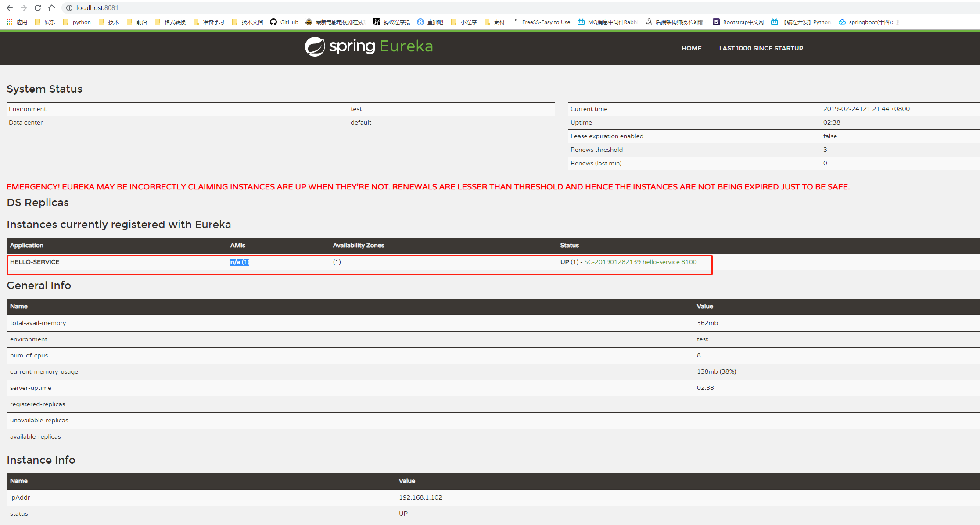The height and width of the screenshot is (525, 980).
Task: Select current-memory-usage value 138mb (38%)
Action: point(716,371)
